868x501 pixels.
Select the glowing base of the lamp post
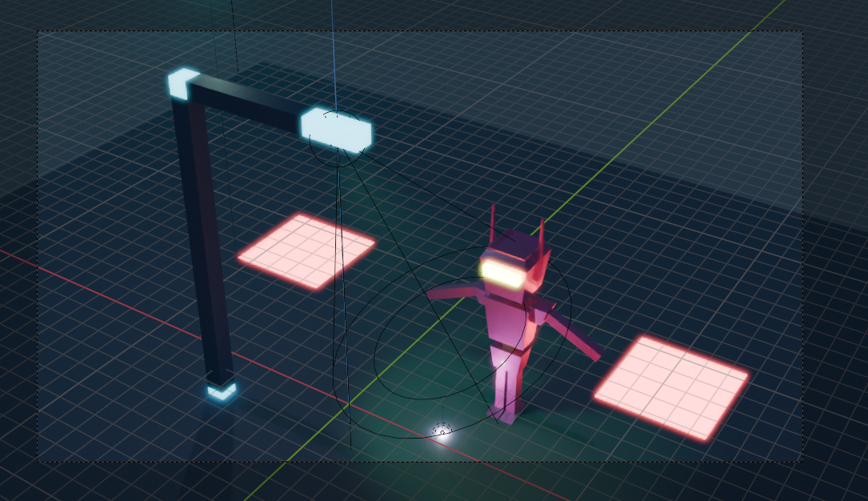coord(222,391)
